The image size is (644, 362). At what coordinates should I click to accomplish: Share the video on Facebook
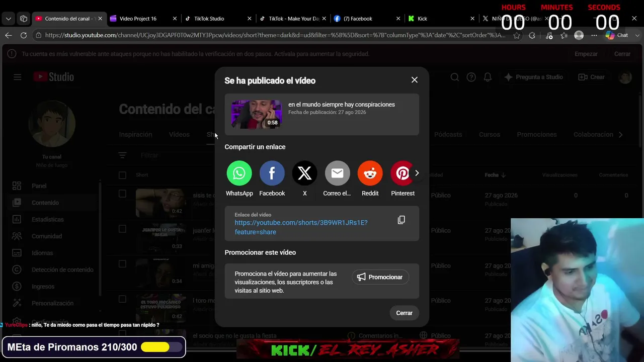point(272,173)
